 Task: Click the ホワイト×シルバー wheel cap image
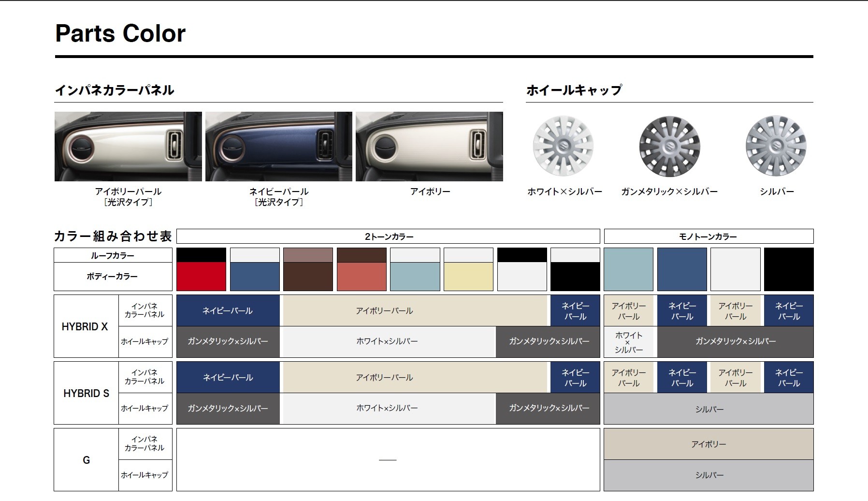point(563,146)
